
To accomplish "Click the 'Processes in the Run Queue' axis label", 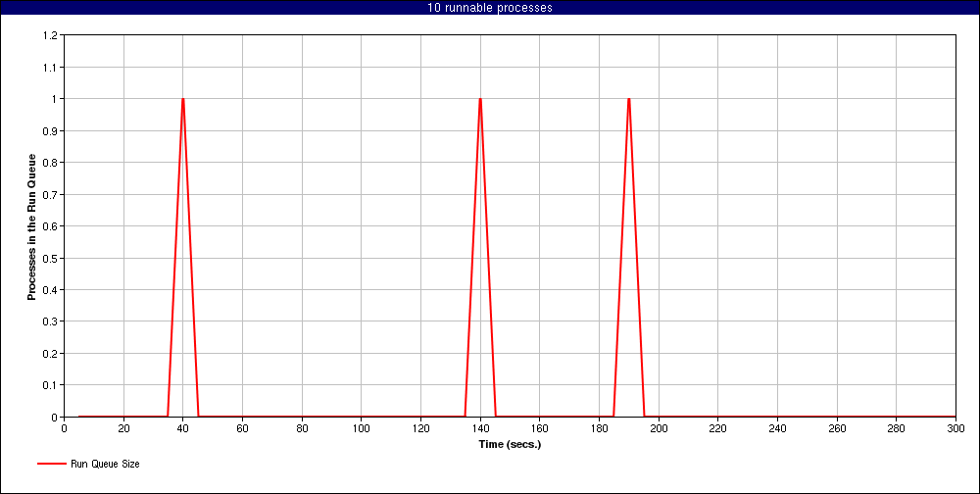I will 30,226.
